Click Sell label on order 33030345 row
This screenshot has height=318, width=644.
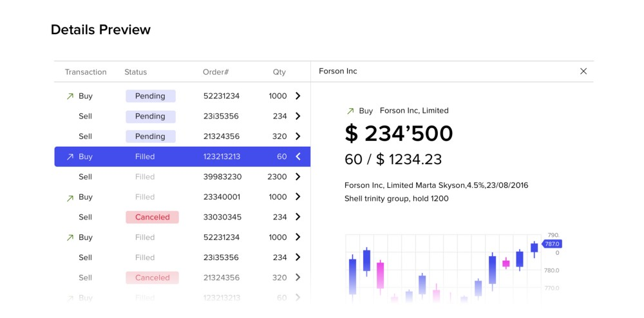[x=86, y=217]
